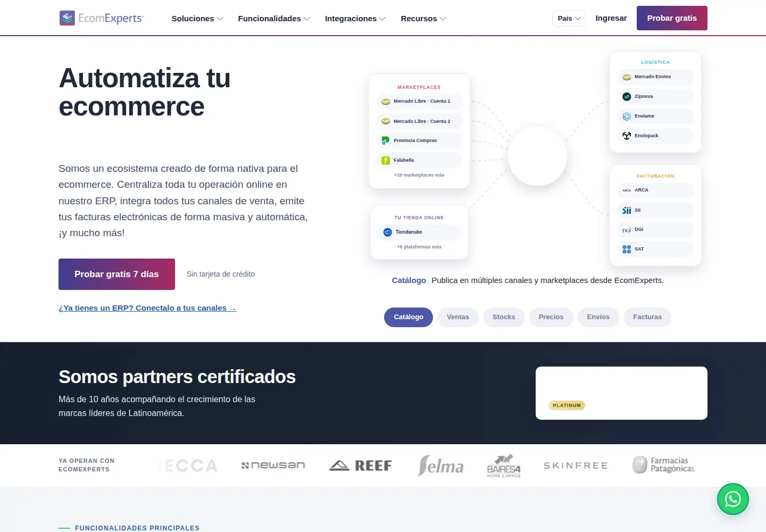Open the País country dropdown
Screen dimensions: 766x532
(x=569, y=19)
